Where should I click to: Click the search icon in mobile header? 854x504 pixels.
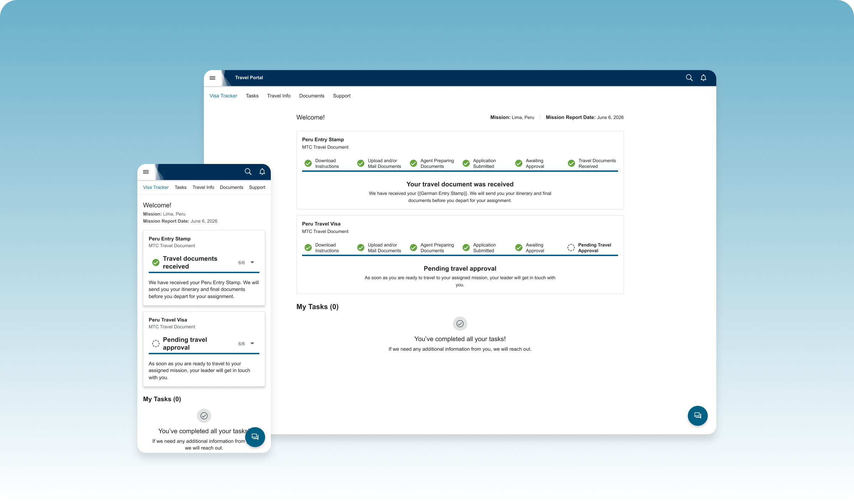(x=248, y=171)
